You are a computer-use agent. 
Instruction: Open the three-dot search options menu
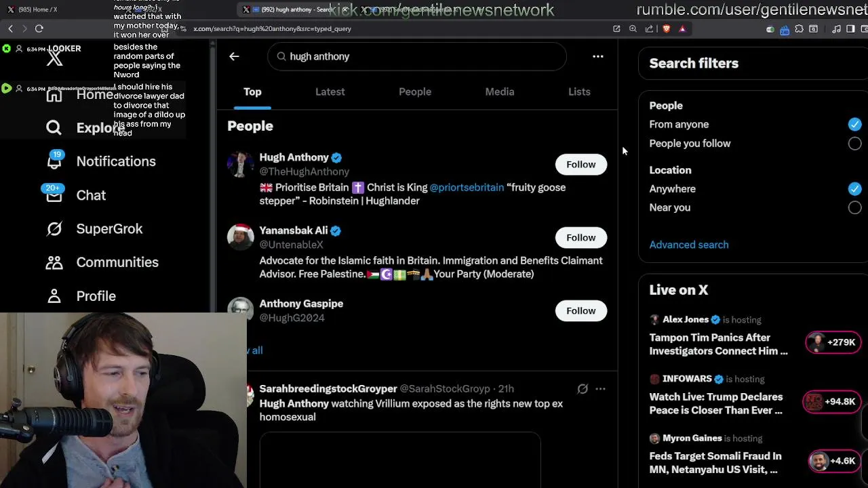pos(597,56)
